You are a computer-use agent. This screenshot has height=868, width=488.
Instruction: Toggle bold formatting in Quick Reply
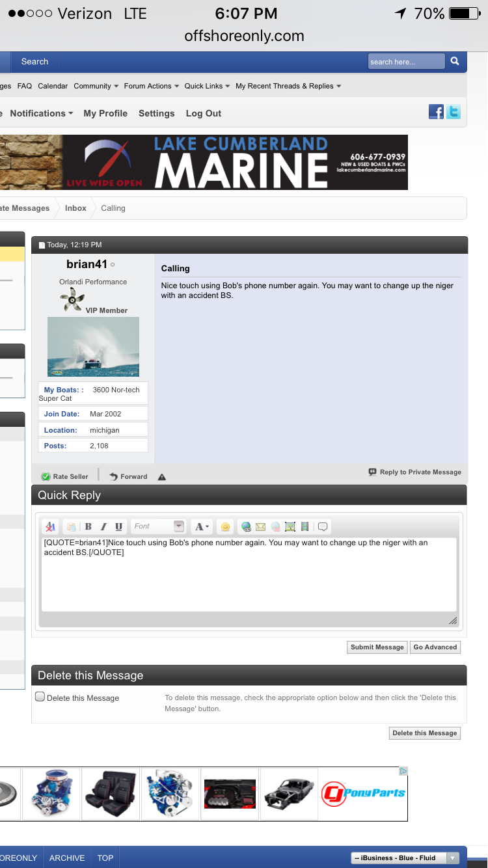click(88, 526)
